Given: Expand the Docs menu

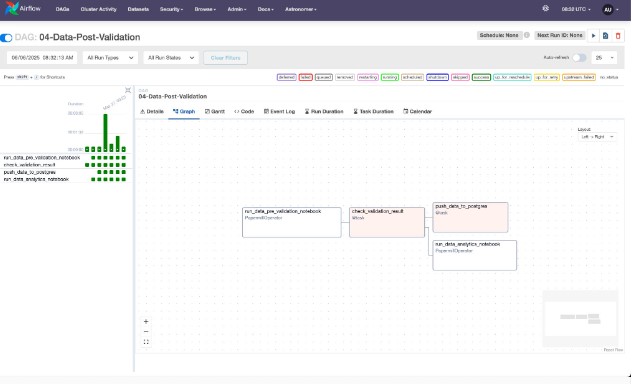Looking at the screenshot, I should tap(265, 9).
